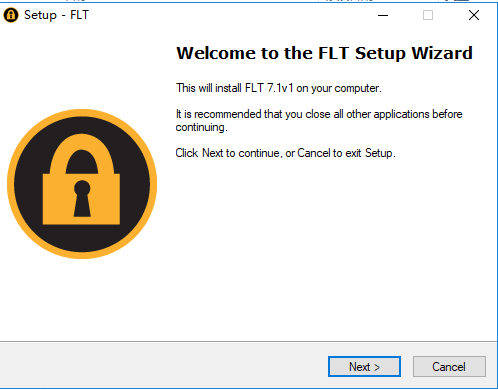Cancel the FLT installation
Screen dimensions: 498x390
[449, 367]
